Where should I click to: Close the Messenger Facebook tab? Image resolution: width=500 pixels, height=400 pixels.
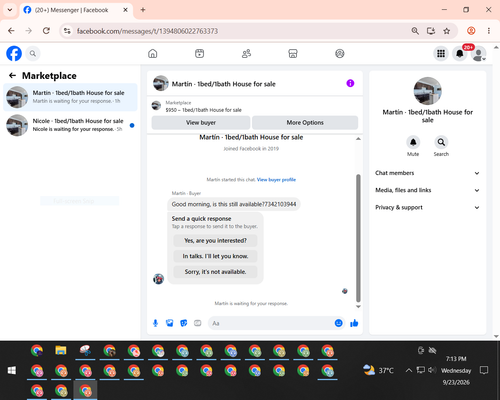tap(125, 10)
